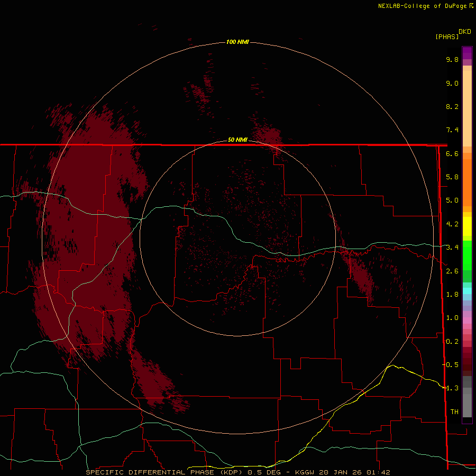Click the 5.8 legend value
476x476 pixels.
point(452,177)
